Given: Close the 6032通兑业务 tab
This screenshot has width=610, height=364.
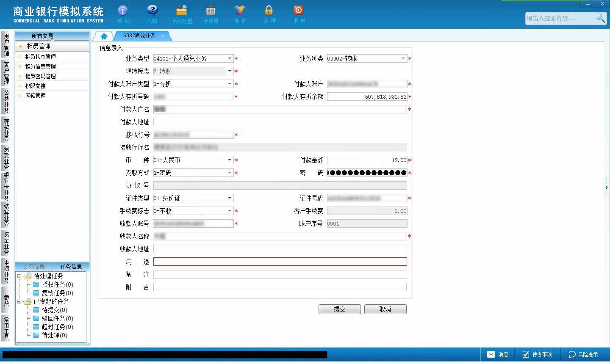Looking at the screenshot, I should click(163, 36).
